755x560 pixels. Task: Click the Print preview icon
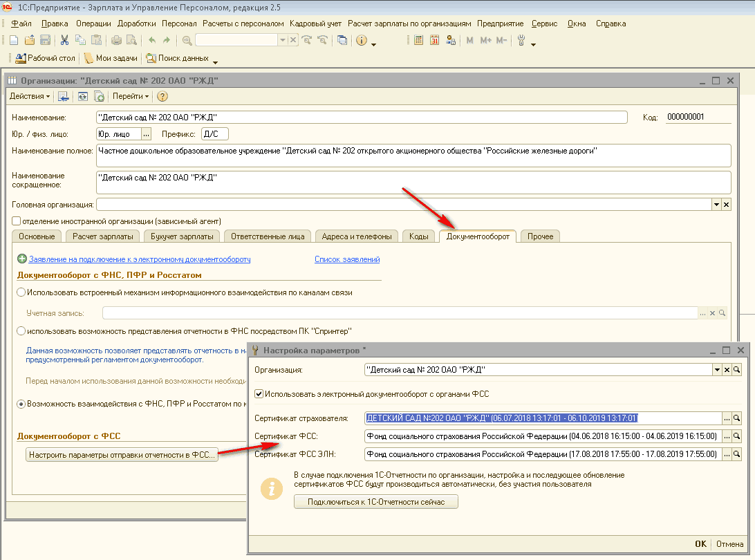(x=131, y=41)
